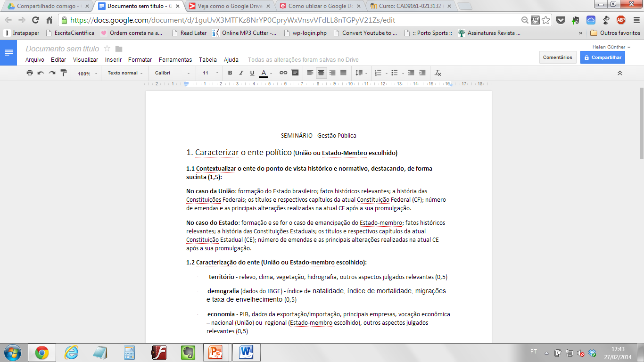The image size is (644, 362).
Task: Open the line spacing dropdown
Action: point(362,73)
